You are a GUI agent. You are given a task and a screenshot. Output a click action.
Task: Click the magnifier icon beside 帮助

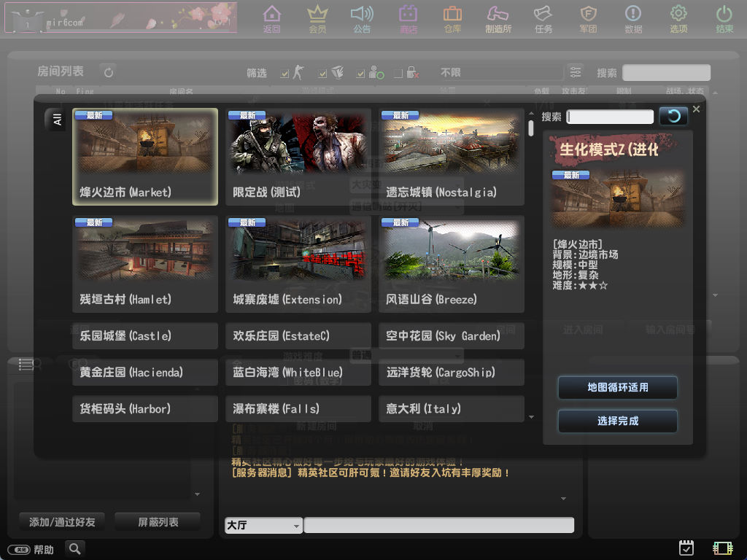pos(75,548)
